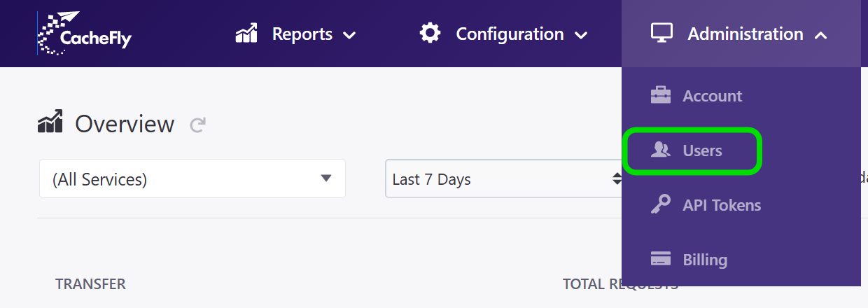Select Users in Administration menu

(702, 150)
